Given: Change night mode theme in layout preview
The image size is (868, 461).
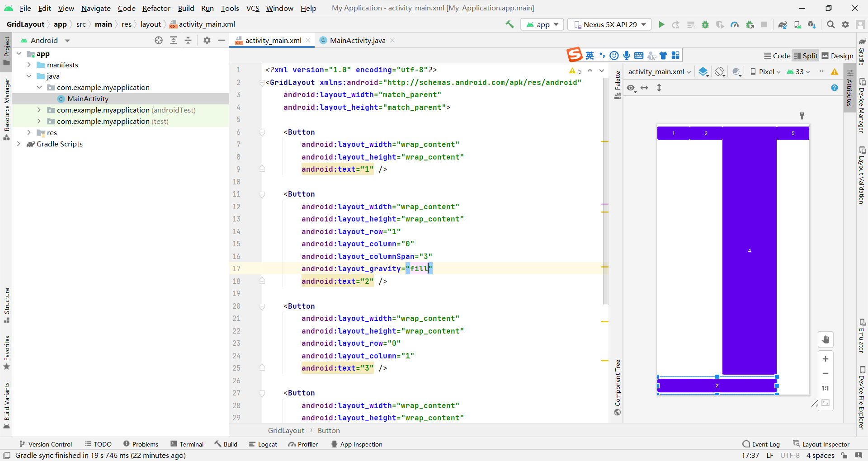Looking at the screenshot, I should click(x=736, y=71).
